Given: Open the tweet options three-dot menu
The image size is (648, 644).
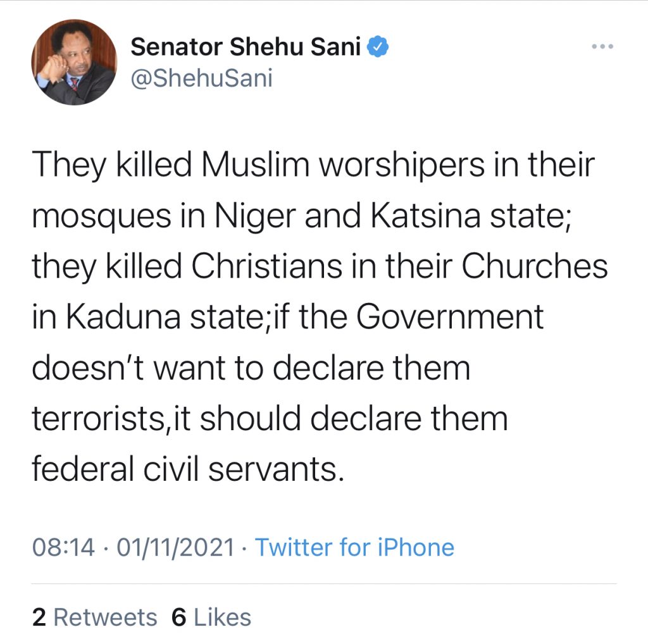Looking at the screenshot, I should [601, 46].
